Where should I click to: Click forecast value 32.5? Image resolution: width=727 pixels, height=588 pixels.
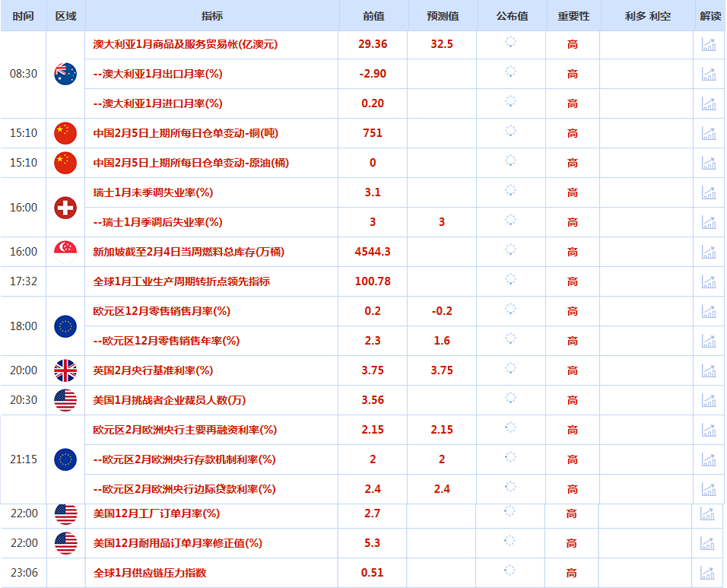click(442, 44)
